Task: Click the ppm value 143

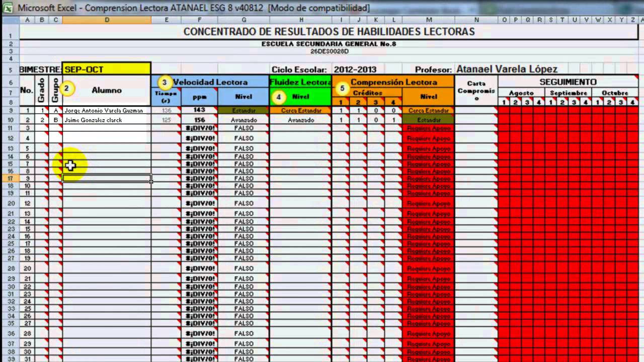Action: coord(200,110)
